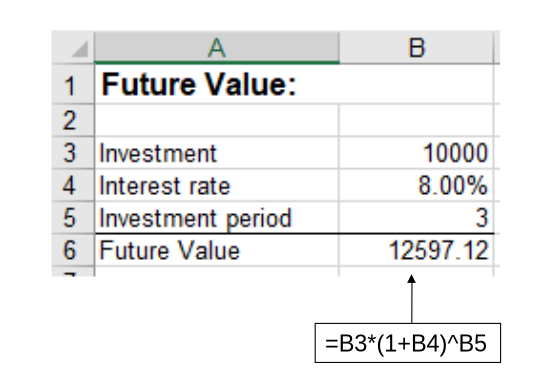Click the formula callout box =B3*(1+B4)^B5
This screenshot has width=533, height=382.
pyautogui.click(x=408, y=343)
